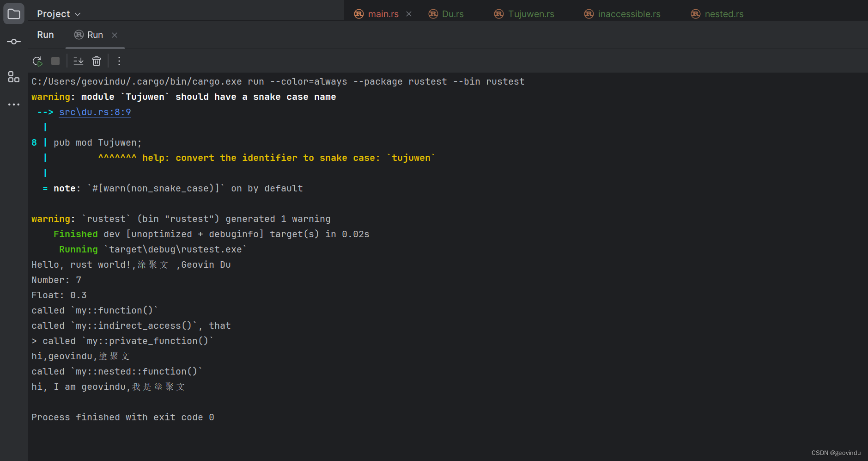Image resolution: width=868 pixels, height=461 pixels.
Task: Close the main.rs editor tab
Action: (409, 14)
